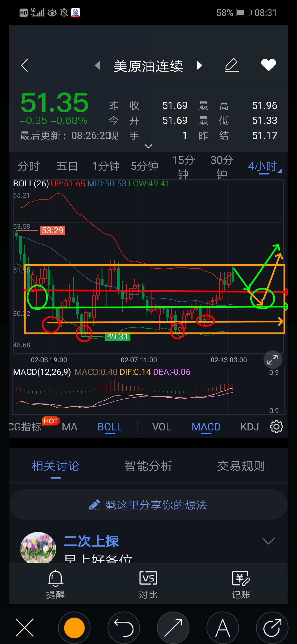This screenshot has height=644, width=297.
Task: Tap 戳这里分享你的想法 input field
Action: (148, 505)
